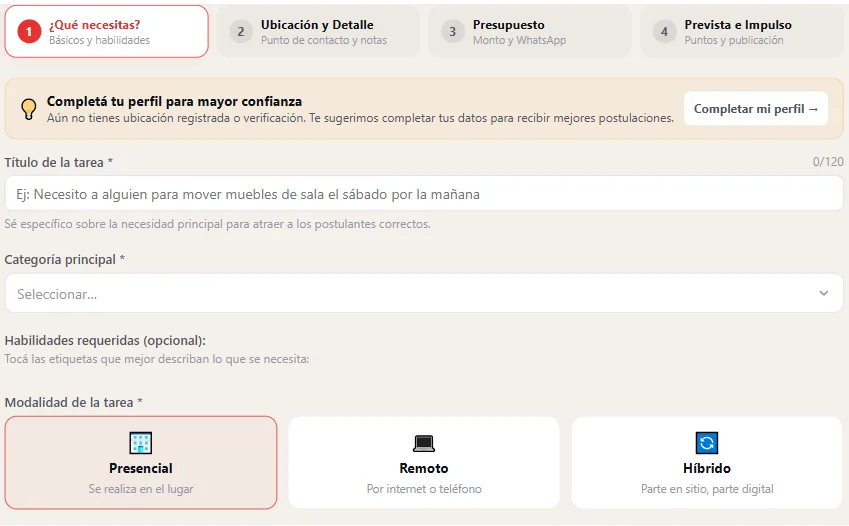This screenshot has width=849, height=526.
Task: Click the Modalidad de la tarea label
Action: [x=73, y=402]
